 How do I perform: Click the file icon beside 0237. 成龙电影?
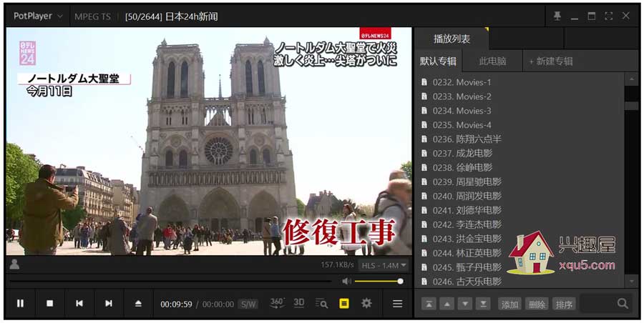[x=424, y=154]
